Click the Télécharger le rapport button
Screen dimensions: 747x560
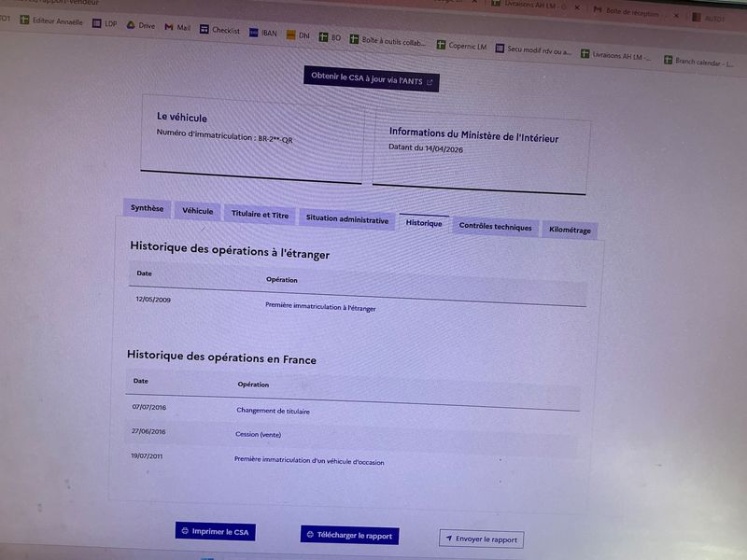tap(349, 535)
